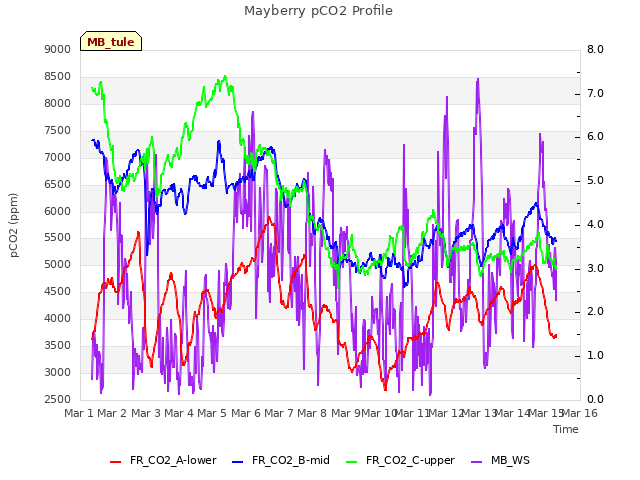Select the FR_CO2_B-mid legend label

291,460
